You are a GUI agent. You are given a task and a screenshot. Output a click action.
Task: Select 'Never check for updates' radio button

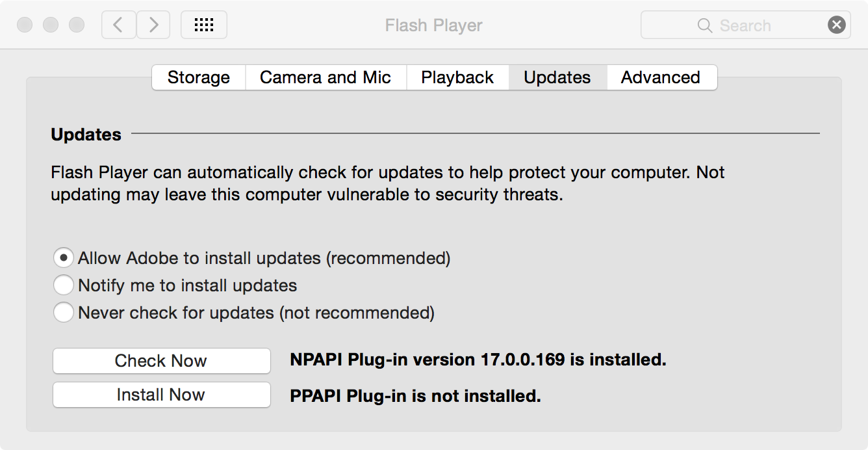click(x=64, y=313)
